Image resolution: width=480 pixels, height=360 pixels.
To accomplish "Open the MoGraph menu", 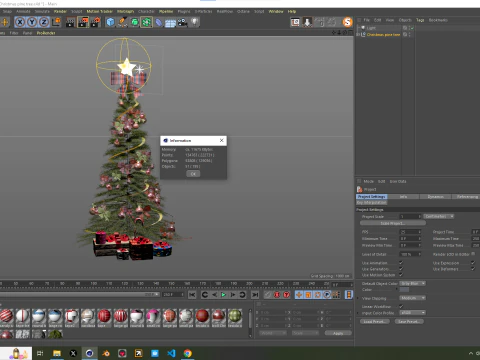I will coord(125,11).
